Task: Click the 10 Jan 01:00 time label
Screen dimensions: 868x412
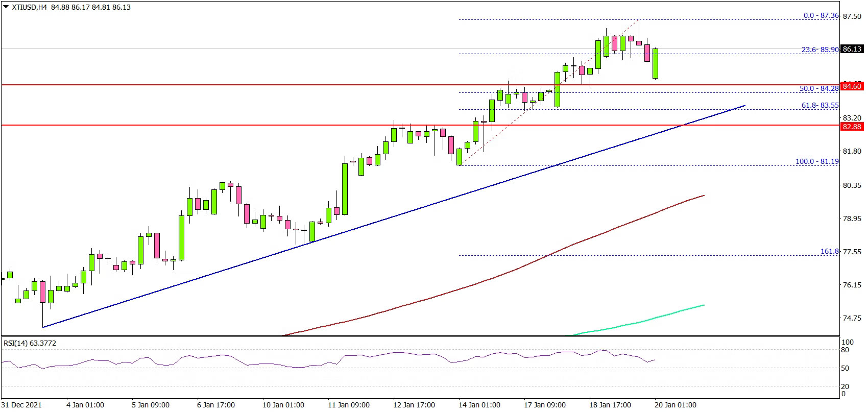Action: pos(284,405)
